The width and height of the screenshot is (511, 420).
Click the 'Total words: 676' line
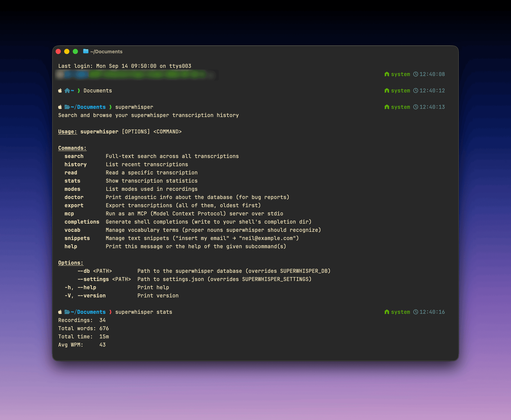click(84, 329)
